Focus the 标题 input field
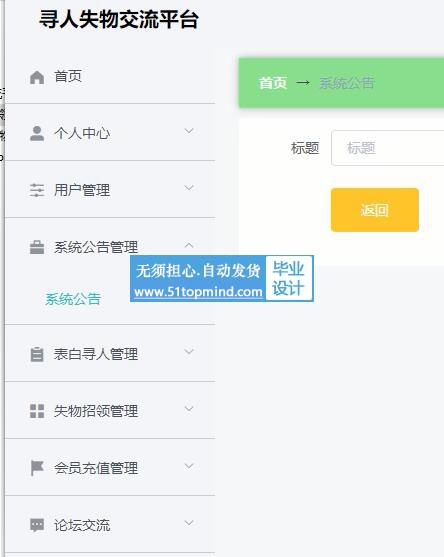The width and height of the screenshot is (444, 557). click(388, 148)
